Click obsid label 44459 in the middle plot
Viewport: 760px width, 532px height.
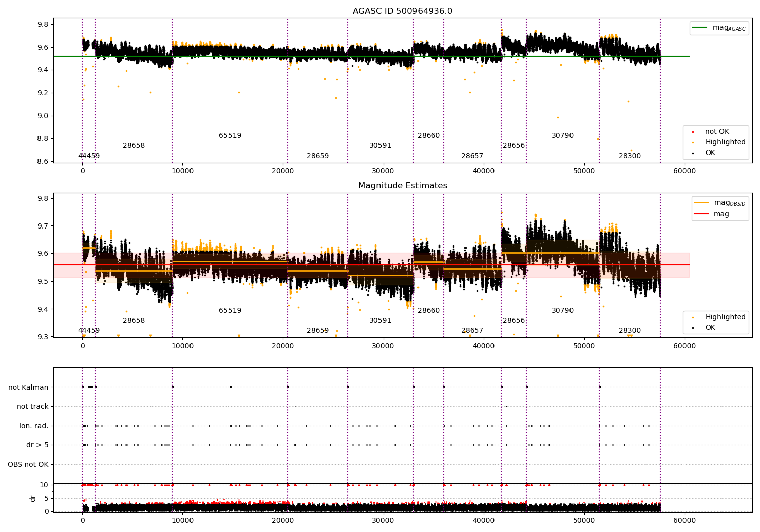click(89, 331)
